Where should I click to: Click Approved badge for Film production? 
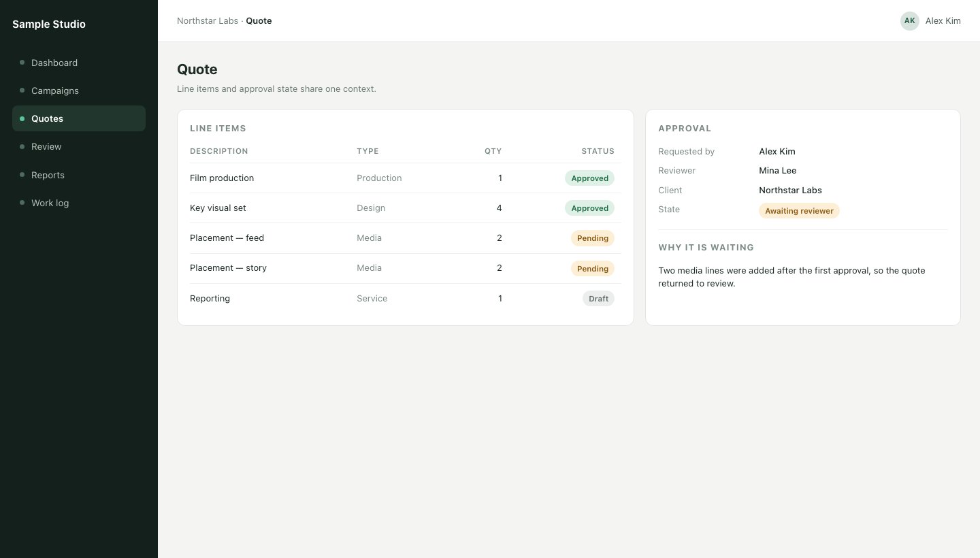[589, 178]
